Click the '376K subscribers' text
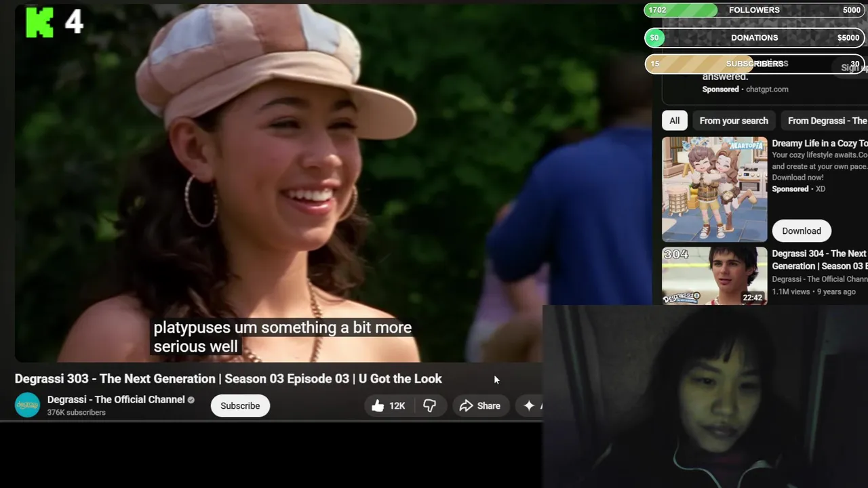This screenshot has width=868, height=488. tap(76, 413)
